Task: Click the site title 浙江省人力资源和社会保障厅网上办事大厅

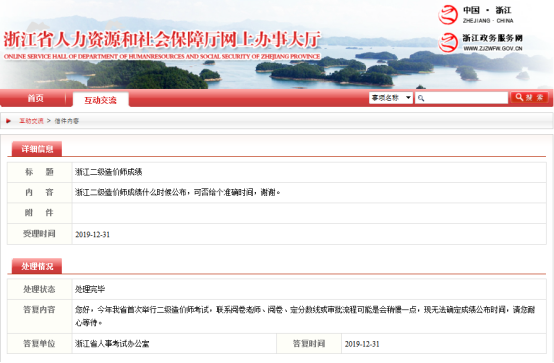Action: click(x=162, y=40)
